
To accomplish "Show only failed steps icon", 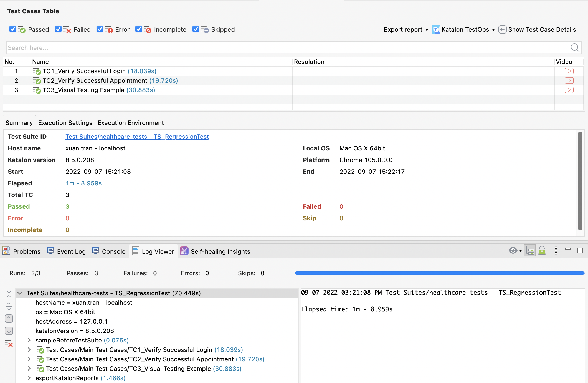I will 9,344.
